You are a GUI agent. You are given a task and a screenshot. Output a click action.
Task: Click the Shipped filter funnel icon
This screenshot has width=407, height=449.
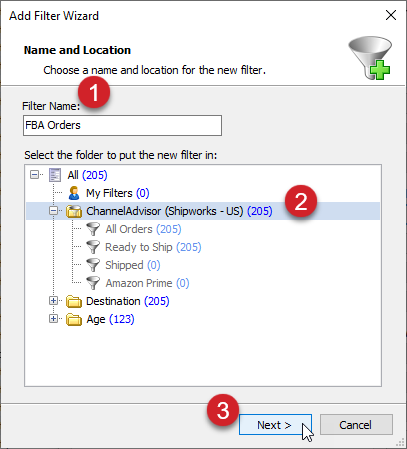[x=93, y=265]
